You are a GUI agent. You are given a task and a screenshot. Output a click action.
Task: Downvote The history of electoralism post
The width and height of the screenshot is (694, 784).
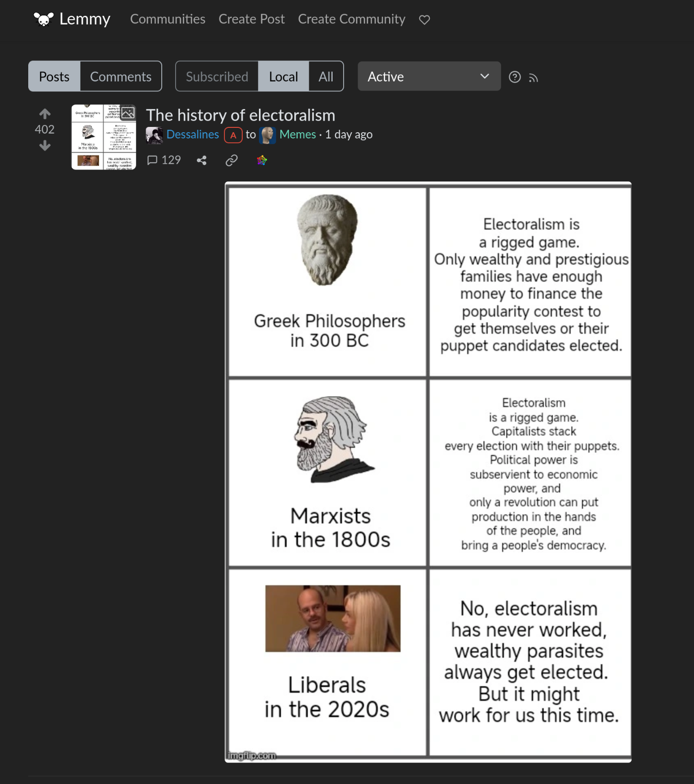tap(45, 146)
